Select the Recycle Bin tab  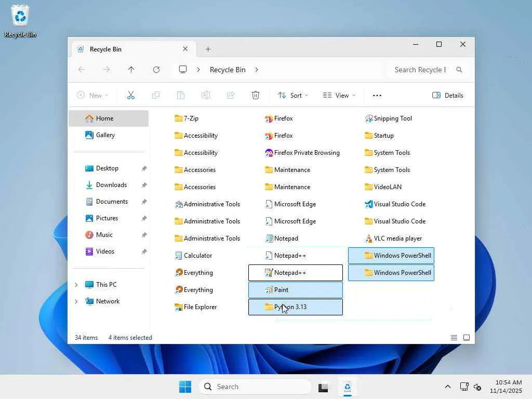[x=134, y=49]
